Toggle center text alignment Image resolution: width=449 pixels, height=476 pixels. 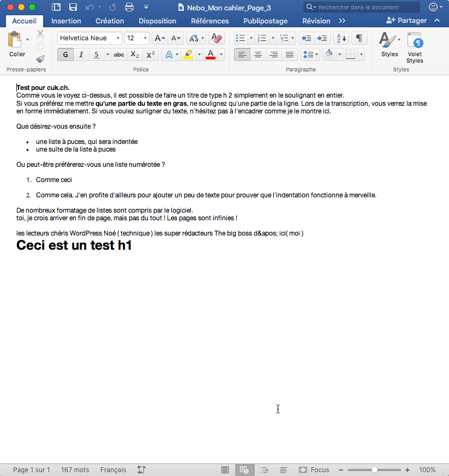click(258, 55)
